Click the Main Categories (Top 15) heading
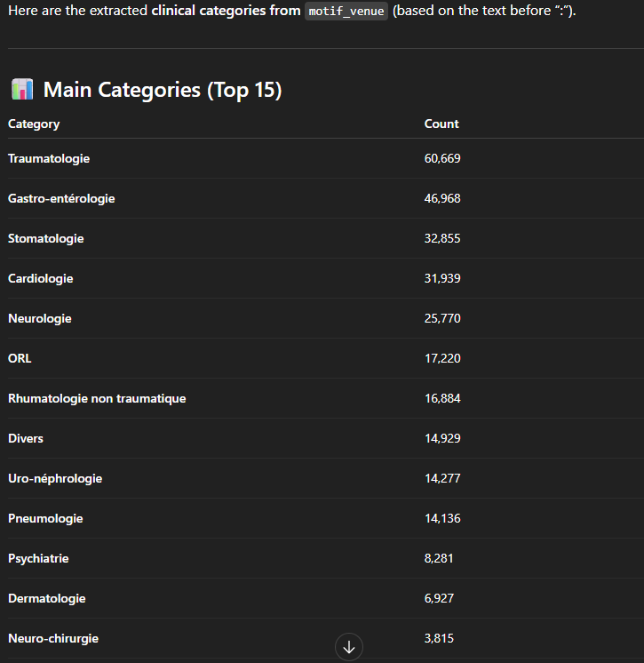644x663 pixels. click(163, 90)
